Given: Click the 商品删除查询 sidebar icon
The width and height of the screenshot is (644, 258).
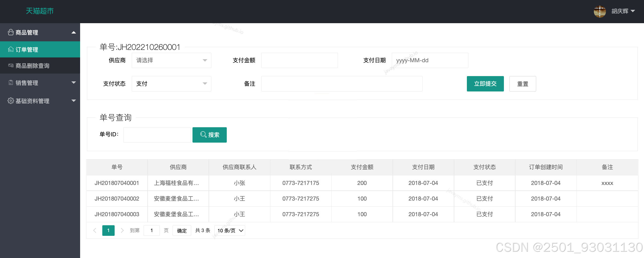Looking at the screenshot, I should pos(11,66).
